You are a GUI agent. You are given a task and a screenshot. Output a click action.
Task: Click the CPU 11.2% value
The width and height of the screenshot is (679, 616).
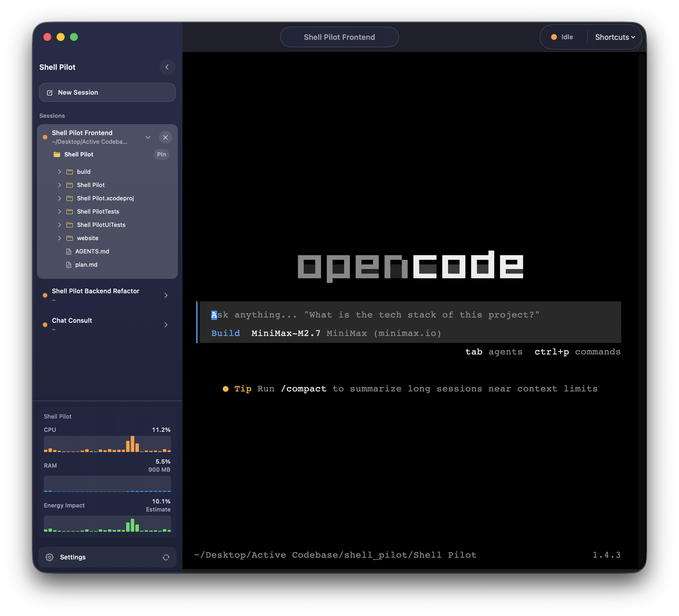click(161, 430)
